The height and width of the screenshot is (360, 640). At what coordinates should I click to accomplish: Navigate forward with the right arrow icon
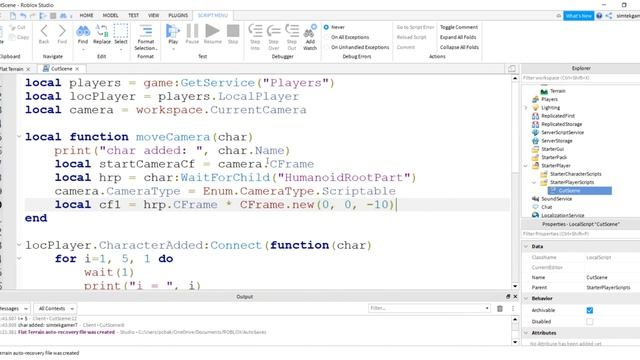point(62,31)
